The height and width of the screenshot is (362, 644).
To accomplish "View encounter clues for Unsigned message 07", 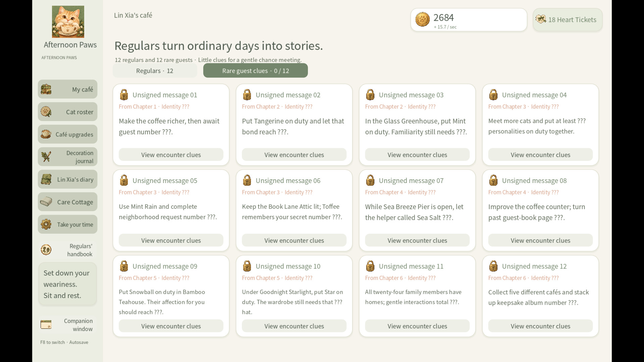I will pos(417,240).
